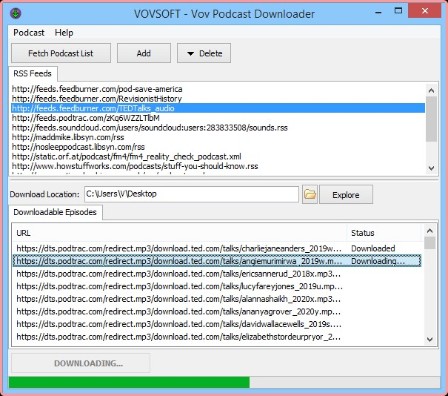Click scroll down arrow of RSS feeds list

tap(431, 168)
